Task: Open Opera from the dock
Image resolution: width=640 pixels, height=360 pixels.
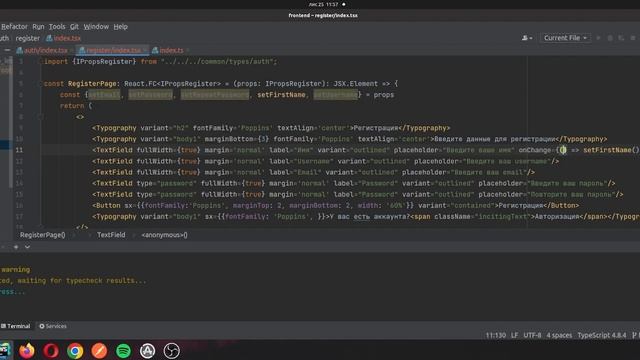Action: [x=51, y=351]
